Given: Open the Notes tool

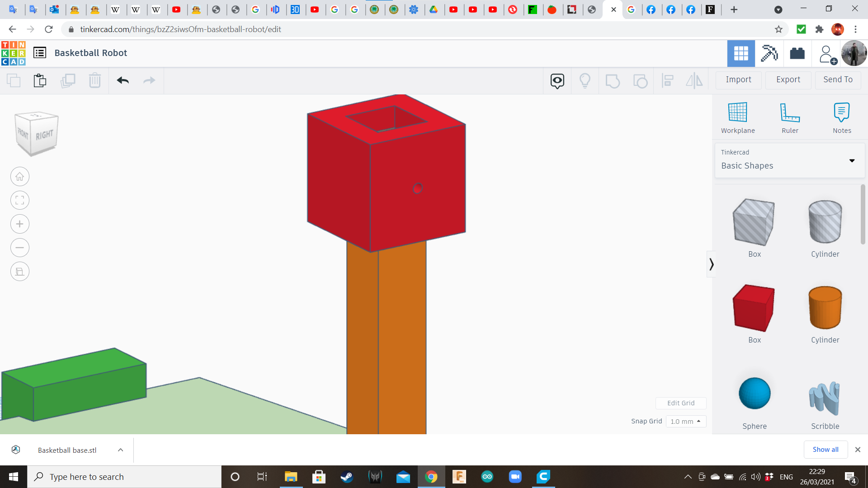Looking at the screenshot, I should click(841, 117).
